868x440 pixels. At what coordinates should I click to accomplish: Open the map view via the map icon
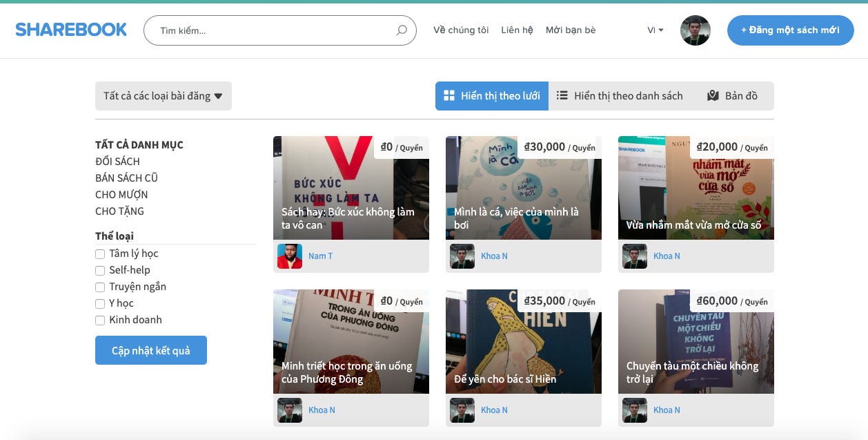pyautogui.click(x=709, y=95)
